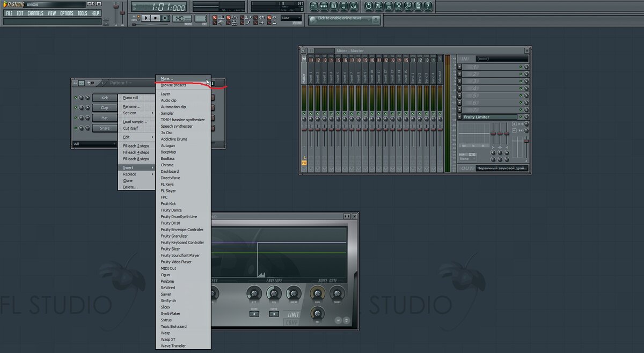Toggle the Snare channel mute LED
Screen dimensions: 644x353
coord(75,128)
